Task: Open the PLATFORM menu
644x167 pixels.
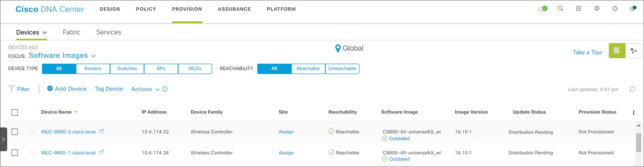Action: (281, 9)
